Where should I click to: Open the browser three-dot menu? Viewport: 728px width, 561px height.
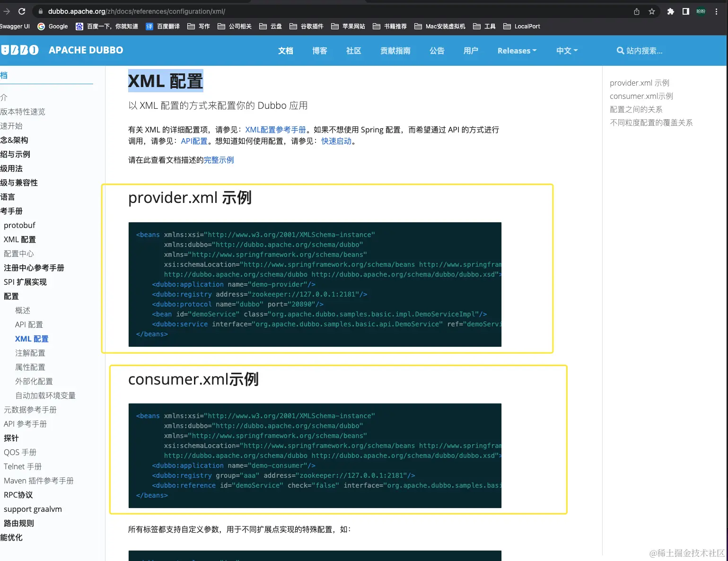pyautogui.click(x=717, y=11)
